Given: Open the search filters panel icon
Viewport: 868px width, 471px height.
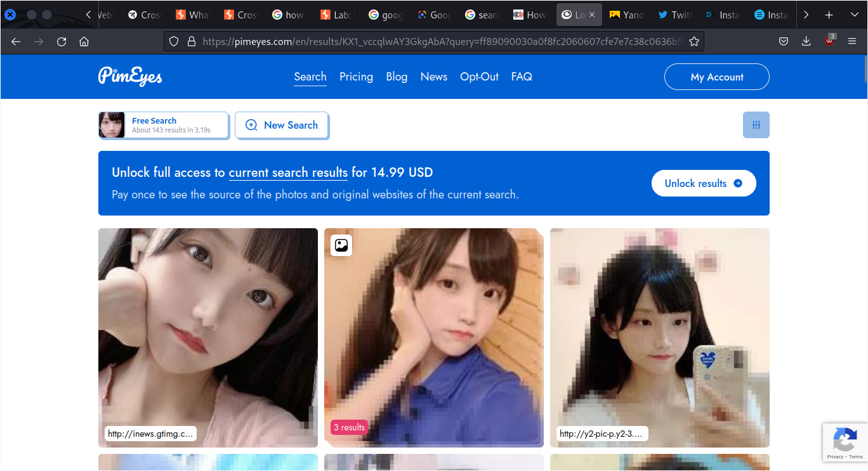Looking at the screenshot, I should pyautogui.click(x=756, y=125).
